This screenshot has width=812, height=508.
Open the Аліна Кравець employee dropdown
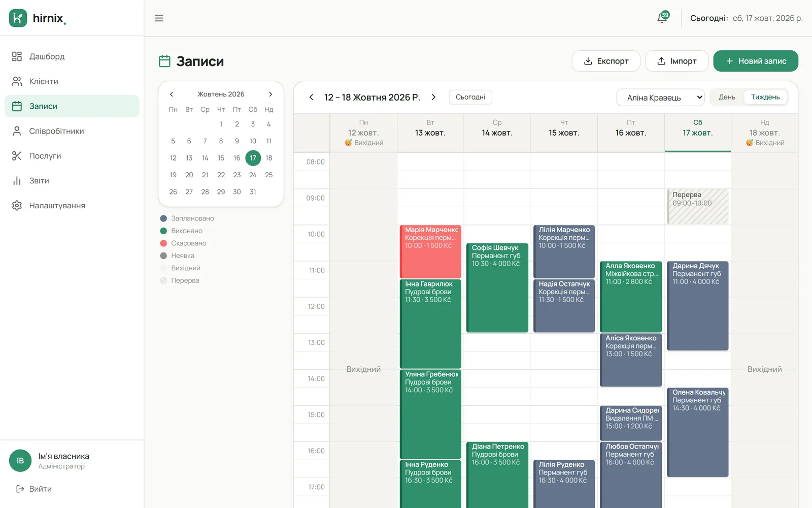(x=660, y=98)
